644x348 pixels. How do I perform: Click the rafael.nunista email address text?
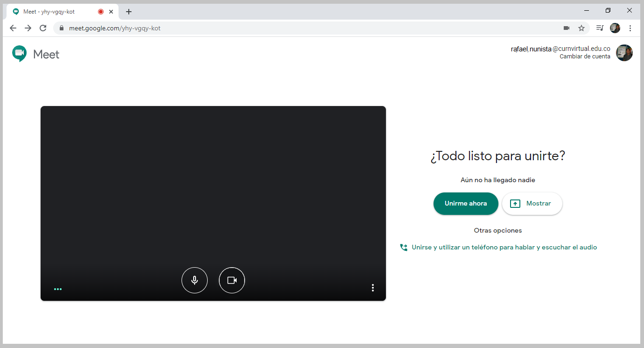[560, 49]
